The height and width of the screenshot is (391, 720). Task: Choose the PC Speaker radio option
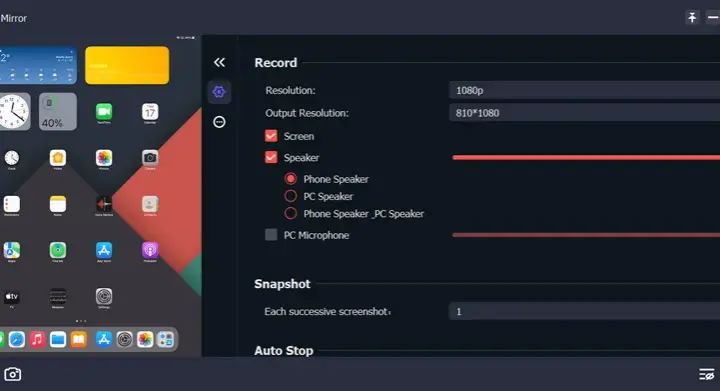pos(290,196)
